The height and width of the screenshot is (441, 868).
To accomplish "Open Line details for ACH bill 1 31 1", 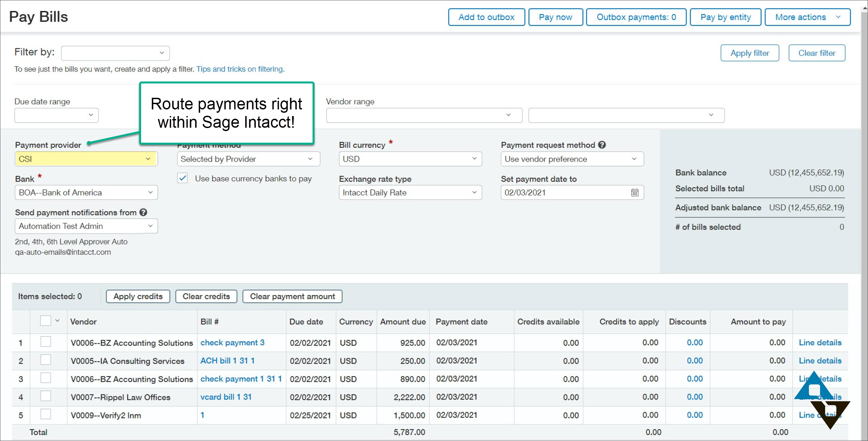I will [820, 361].
